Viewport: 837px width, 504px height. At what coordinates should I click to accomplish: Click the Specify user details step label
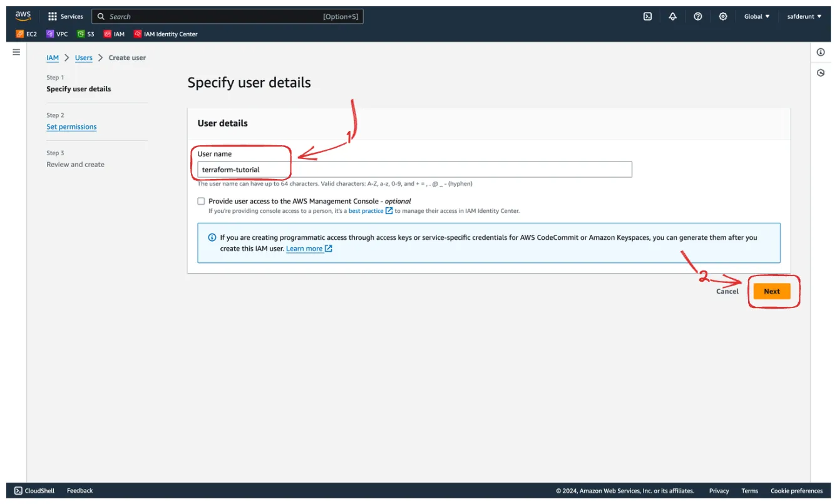tap(79, 90)
